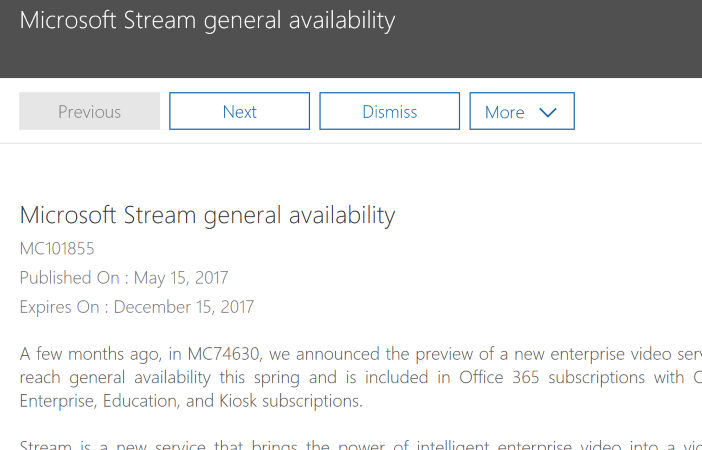702x450 pixels.
Task: Click the "Office 365 subscriptions" text
Action: (552, 378)
